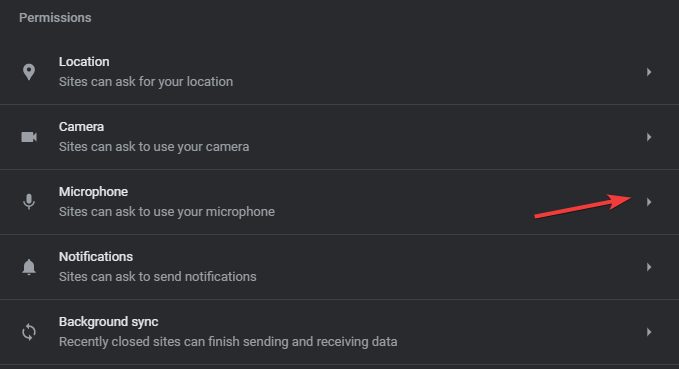Viewport: 679px width, 369px height.
Task: Select the Notifications permission title
Action: click(x=96, y=256)
